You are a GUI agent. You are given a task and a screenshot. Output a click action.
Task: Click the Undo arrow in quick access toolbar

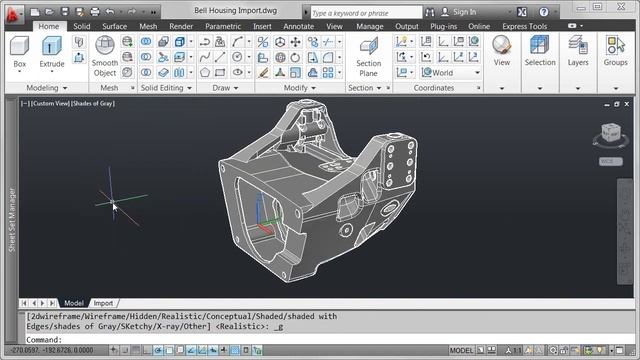[110, 11]
